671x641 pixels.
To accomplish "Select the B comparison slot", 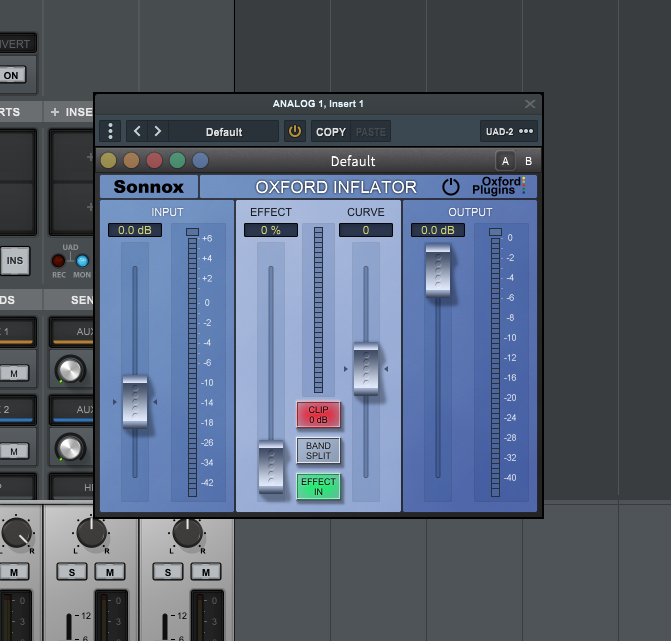I will coord(528,161).
